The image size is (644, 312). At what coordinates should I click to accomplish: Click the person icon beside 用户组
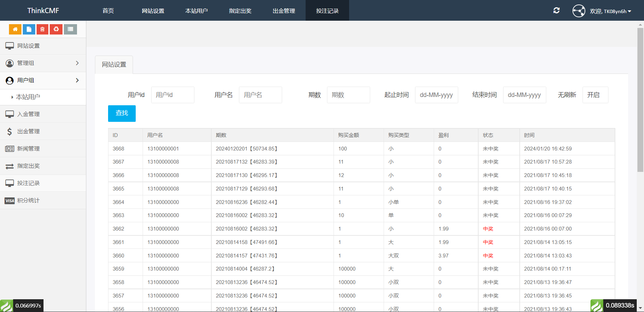pos(10,80)
